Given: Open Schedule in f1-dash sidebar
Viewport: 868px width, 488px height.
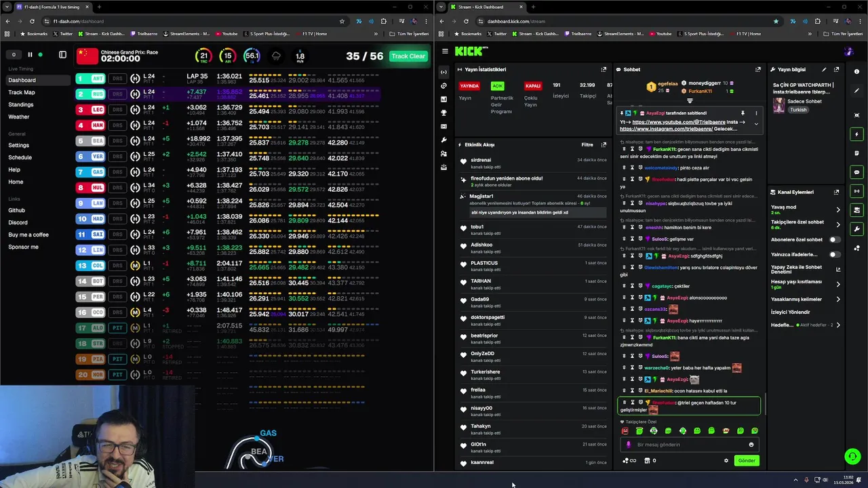Looking at the screenshot, I should (x=20, y=157).
